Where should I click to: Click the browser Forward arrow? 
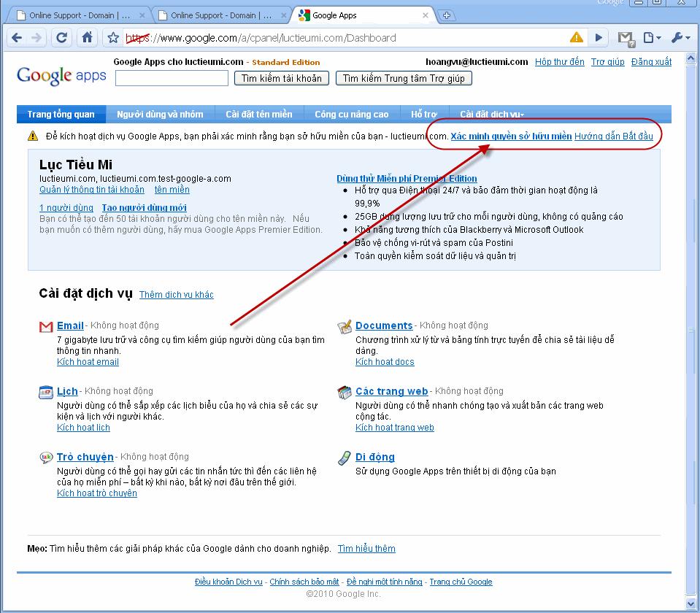point(36,38)
